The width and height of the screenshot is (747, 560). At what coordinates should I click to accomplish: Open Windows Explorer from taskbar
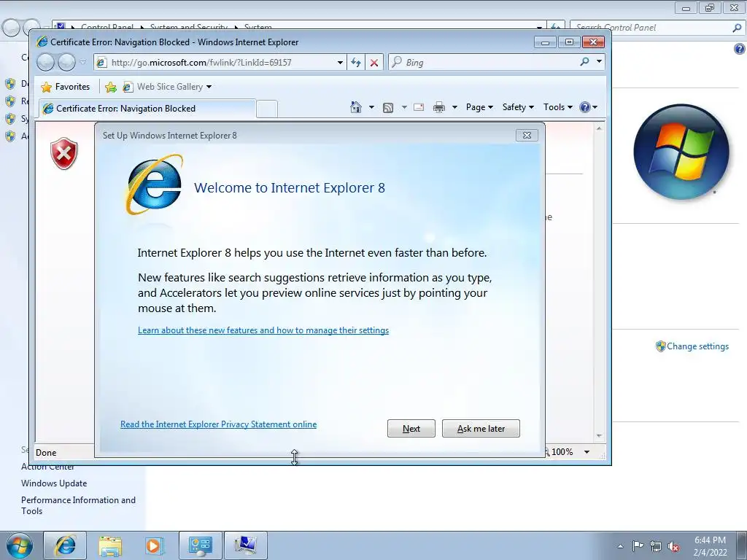click(x=110, y=545)
